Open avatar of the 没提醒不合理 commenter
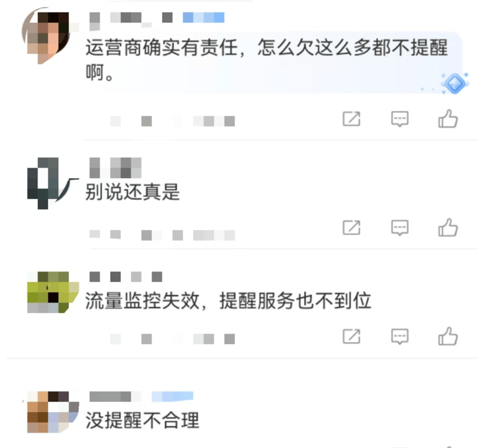Image resolution: width=486 pixels, height=448 pixels. click(53, 412)
